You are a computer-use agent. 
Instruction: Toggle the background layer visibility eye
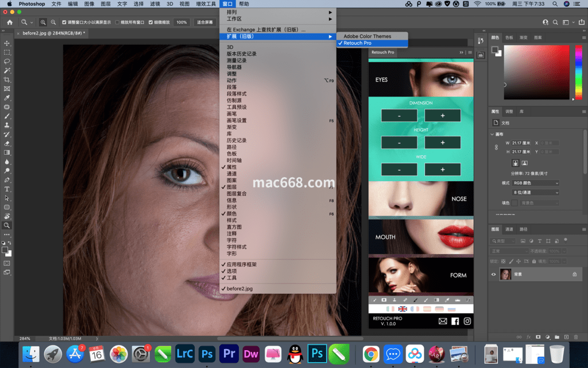click(493, 274)
